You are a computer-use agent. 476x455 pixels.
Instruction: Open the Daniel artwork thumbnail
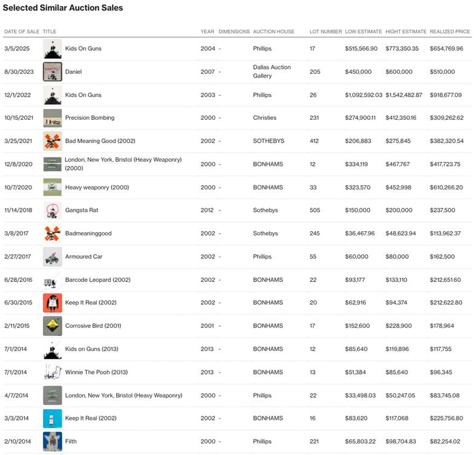coord(53,72)
